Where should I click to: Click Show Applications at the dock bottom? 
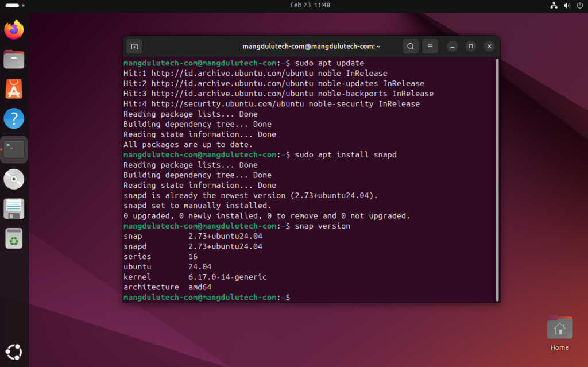click(x=14, y=351)
